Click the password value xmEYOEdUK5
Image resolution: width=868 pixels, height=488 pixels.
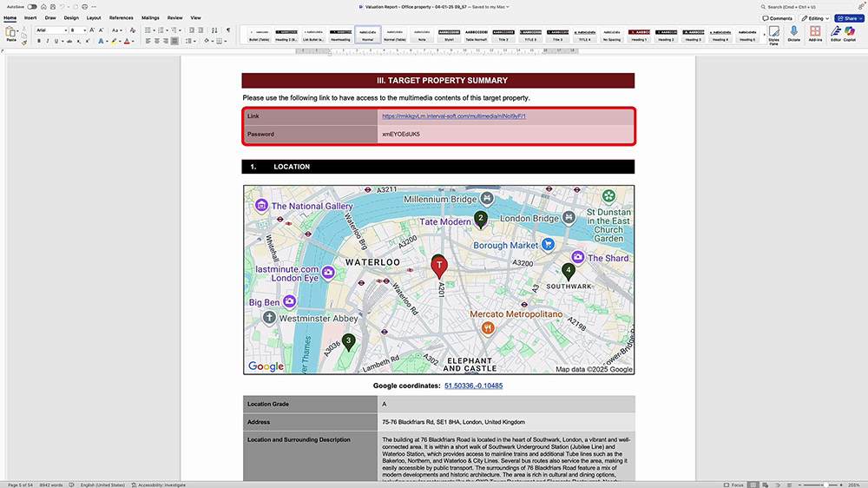(401, 134)
